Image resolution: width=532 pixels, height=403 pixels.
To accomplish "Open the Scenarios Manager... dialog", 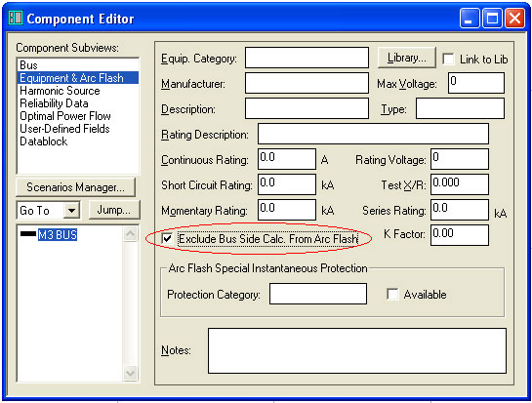I will [75, 187].
